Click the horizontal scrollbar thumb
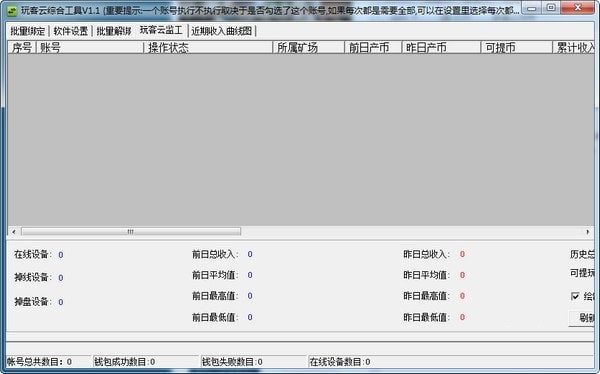Viewport: 600px width, 374px height. click(x=131, y=232)
